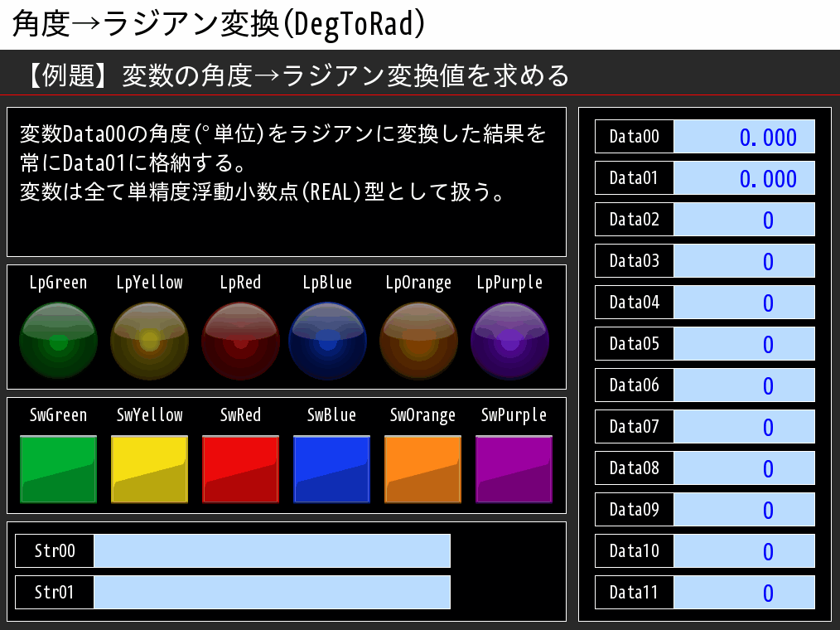Click the SwOrange text label
The width and height of the screenshot is (840, 630).
click(422, 415)
